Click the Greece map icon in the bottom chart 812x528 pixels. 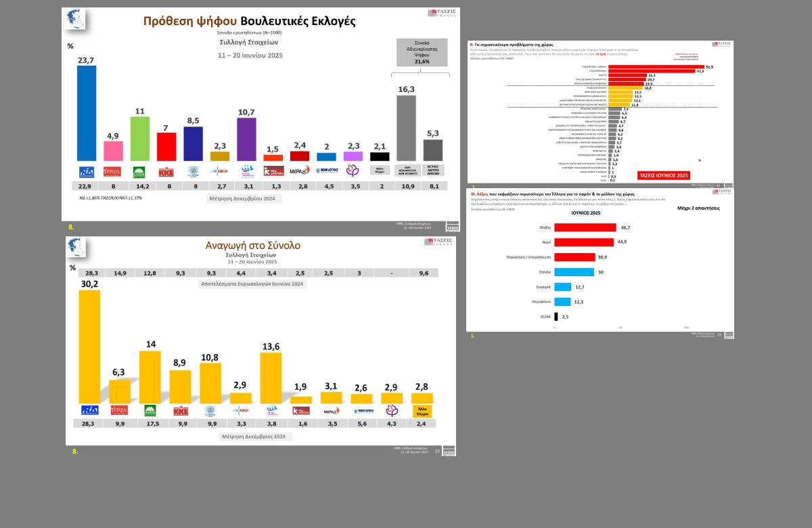coord(76,248)
